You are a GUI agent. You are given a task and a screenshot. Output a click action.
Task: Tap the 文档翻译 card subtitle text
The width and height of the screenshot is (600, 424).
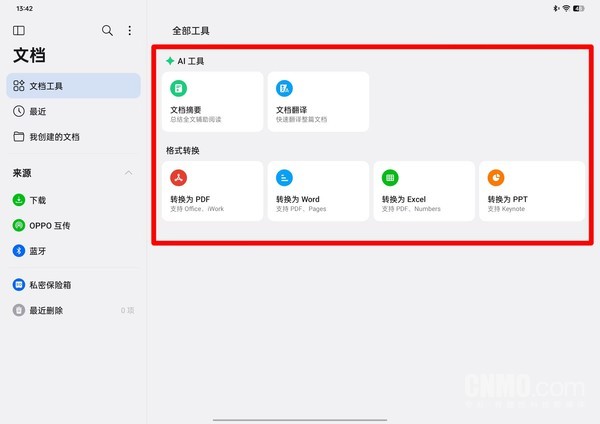pyautogui.click(x=301, y=119)
